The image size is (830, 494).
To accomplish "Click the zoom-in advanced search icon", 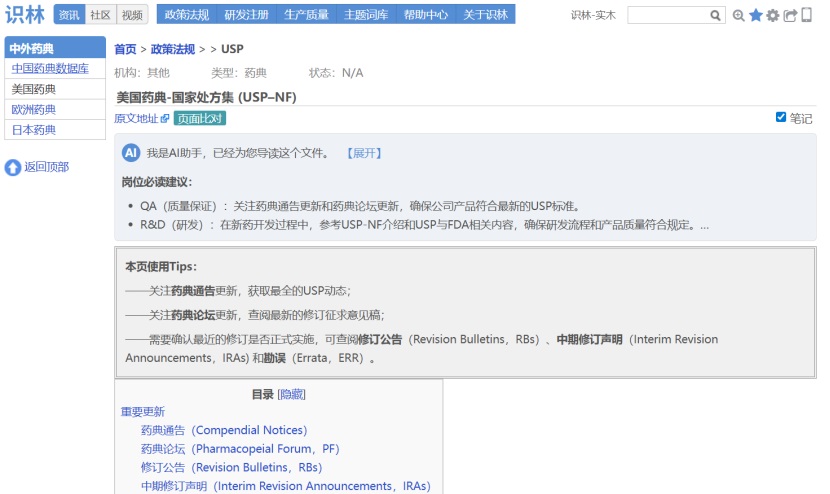I will pyautogui.click(x=739, y=16).
